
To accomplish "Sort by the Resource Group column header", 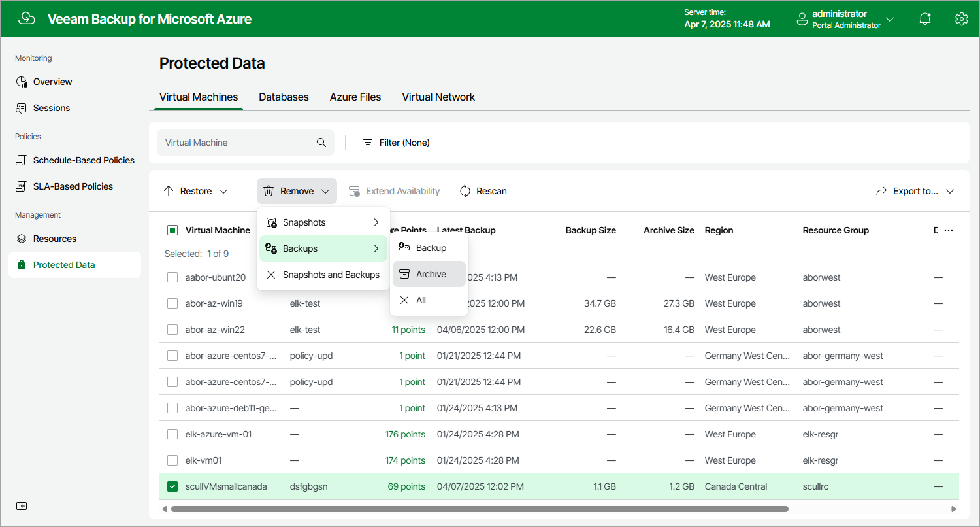I will [836, 230].
